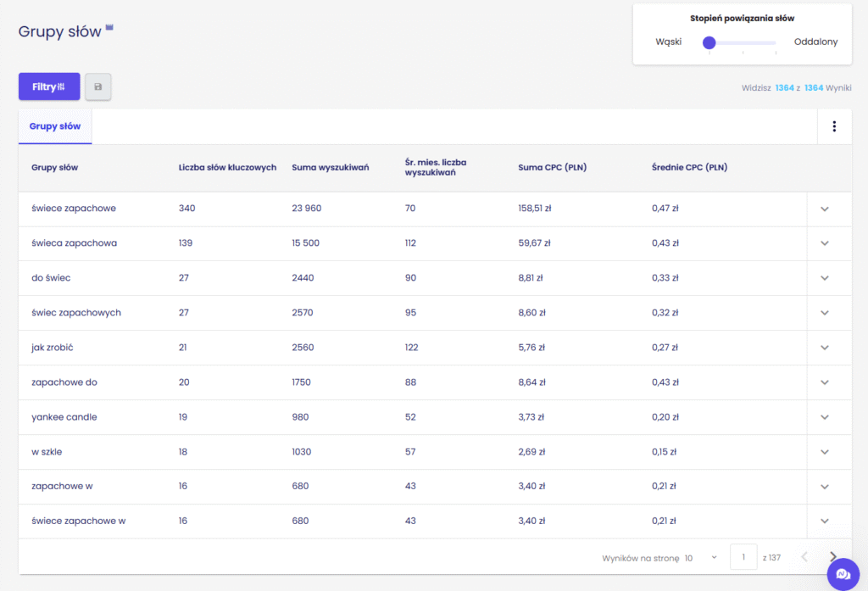Expand the świec zapachowych row
Screen dimensions: 868x591
click(825, 313)
